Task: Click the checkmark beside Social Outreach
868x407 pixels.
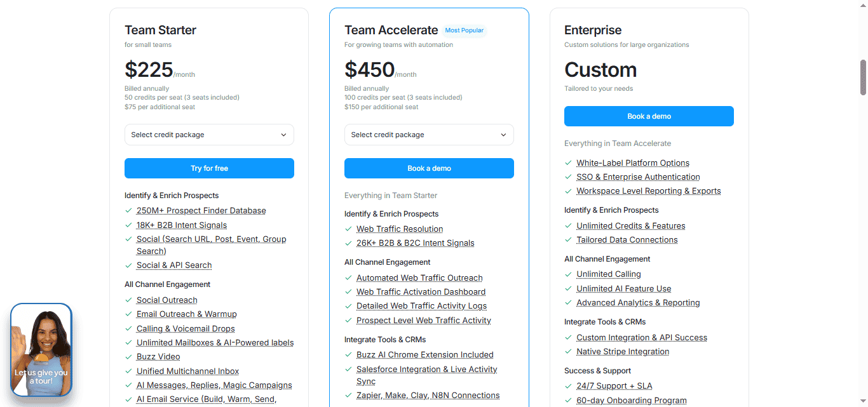Action: 128,300
